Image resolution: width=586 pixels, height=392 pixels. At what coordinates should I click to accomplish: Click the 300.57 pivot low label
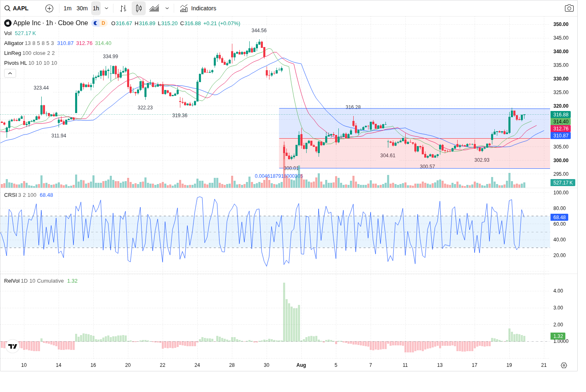click(x=428, y=167)
